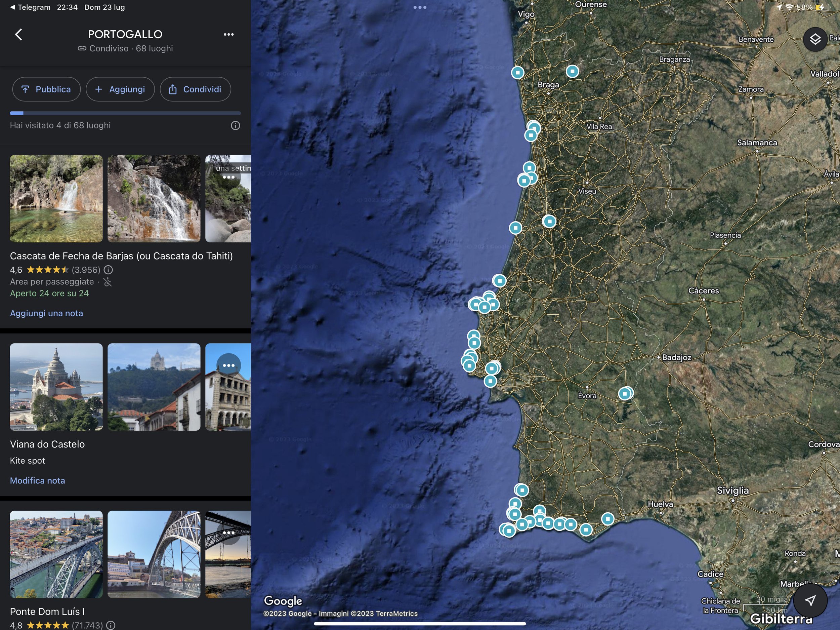Click the Plasencia city label

click(725, 235)
